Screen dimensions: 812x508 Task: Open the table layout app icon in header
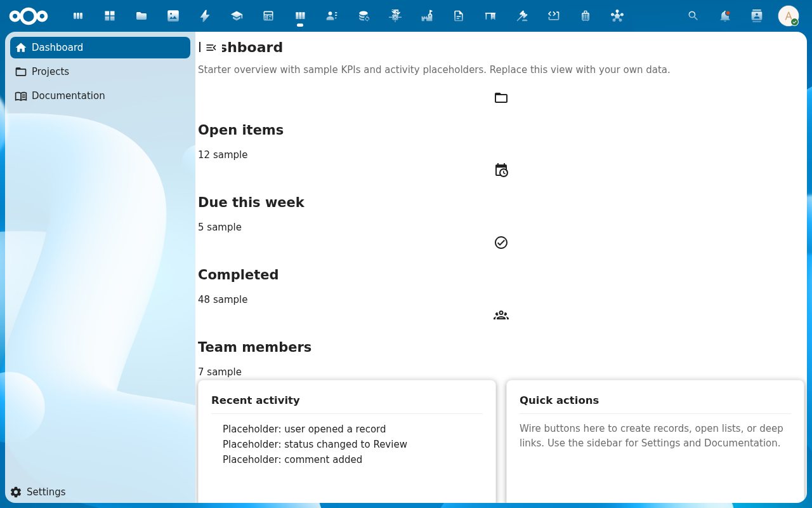pos(268,16)
